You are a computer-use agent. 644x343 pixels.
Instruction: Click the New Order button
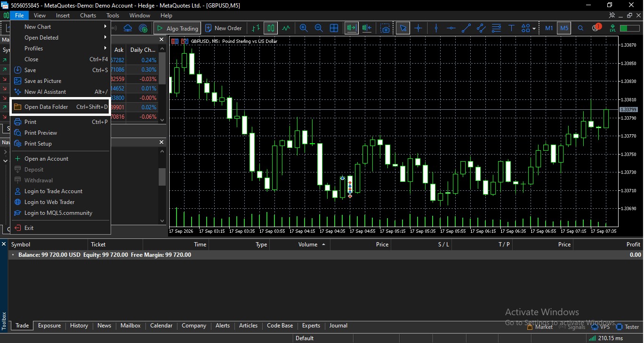[224, 28]
